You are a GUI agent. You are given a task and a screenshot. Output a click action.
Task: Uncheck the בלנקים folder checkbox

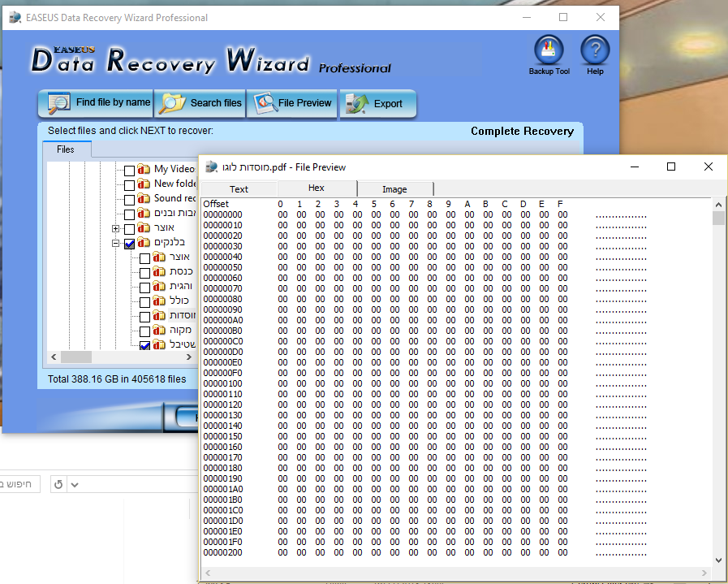point(130,244)
